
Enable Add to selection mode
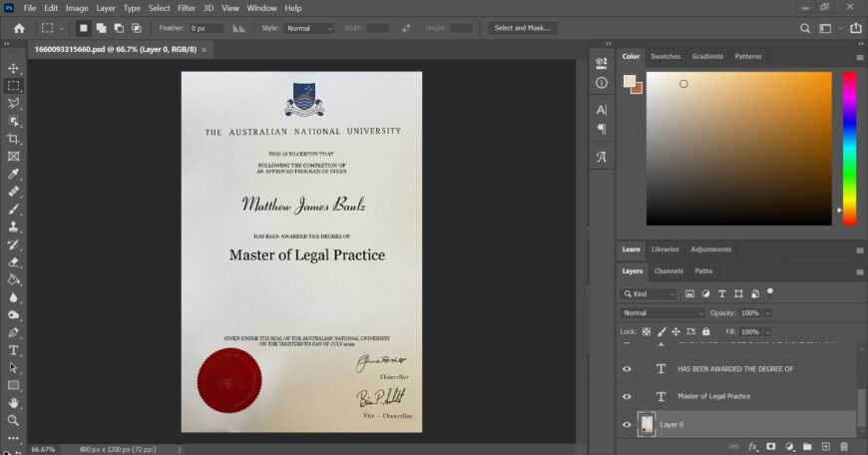click(101, 28)
